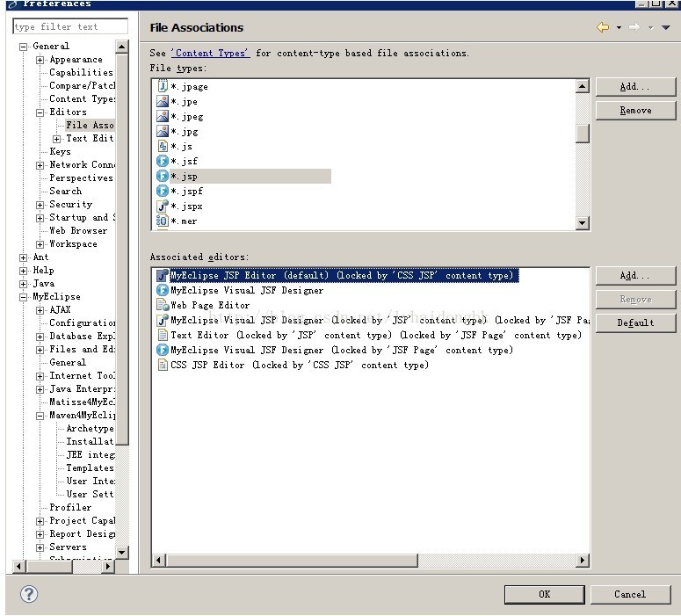The width and height of the screenshot is (681, 616).
Task: Expand the Workspace tree node
Action: click(x=40, y=244)
